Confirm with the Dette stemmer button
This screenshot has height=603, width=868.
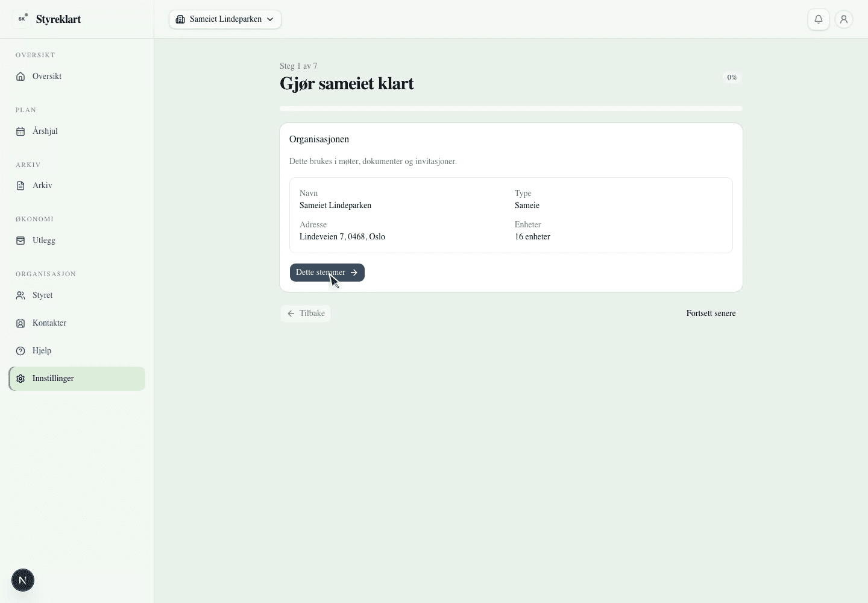(x=327, y=273)
